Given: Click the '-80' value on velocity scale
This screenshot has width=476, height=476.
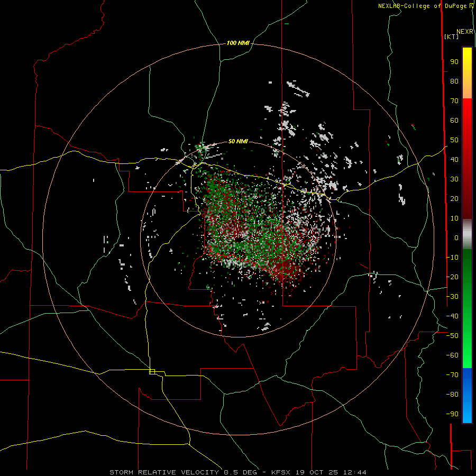Looking at the screenshot, I should coord(452,395).
